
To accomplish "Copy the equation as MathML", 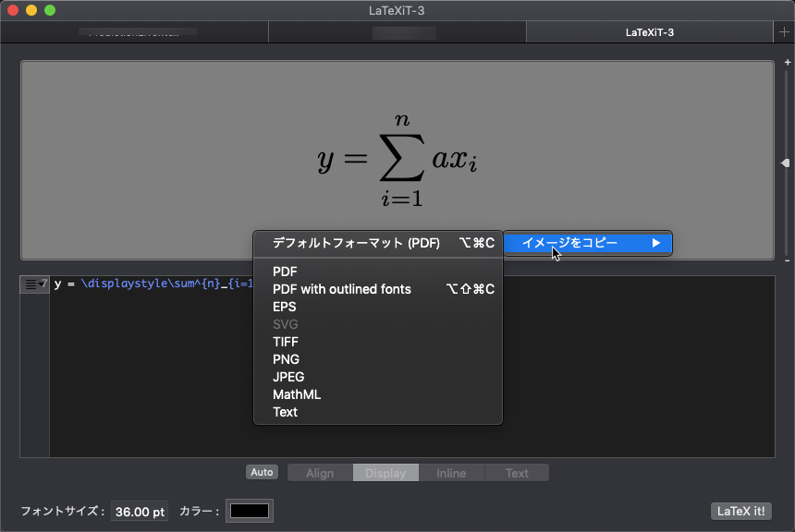I will pos(378,394).
